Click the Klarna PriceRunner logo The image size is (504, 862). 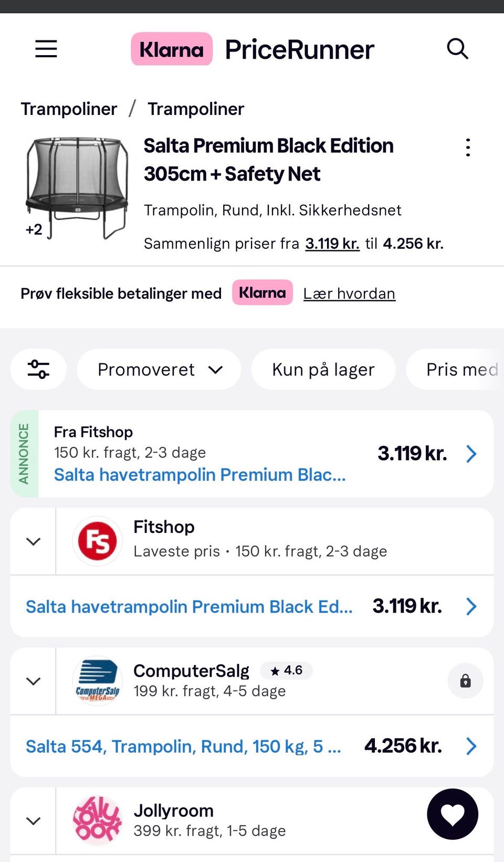coord(252,49)
